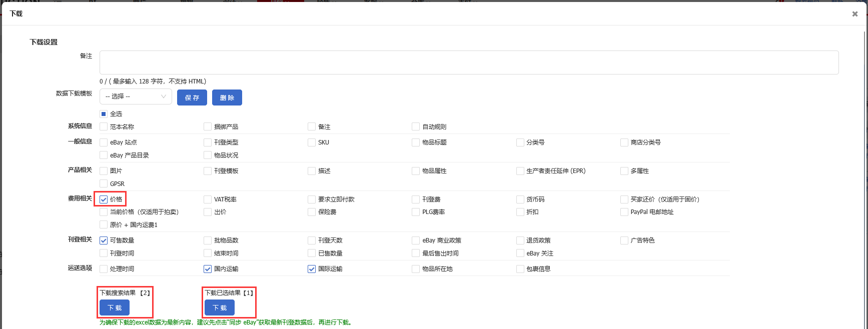Toggle the 全选 checkbox
The width and height of the screenshot is (868, 329).
(104, 114)
